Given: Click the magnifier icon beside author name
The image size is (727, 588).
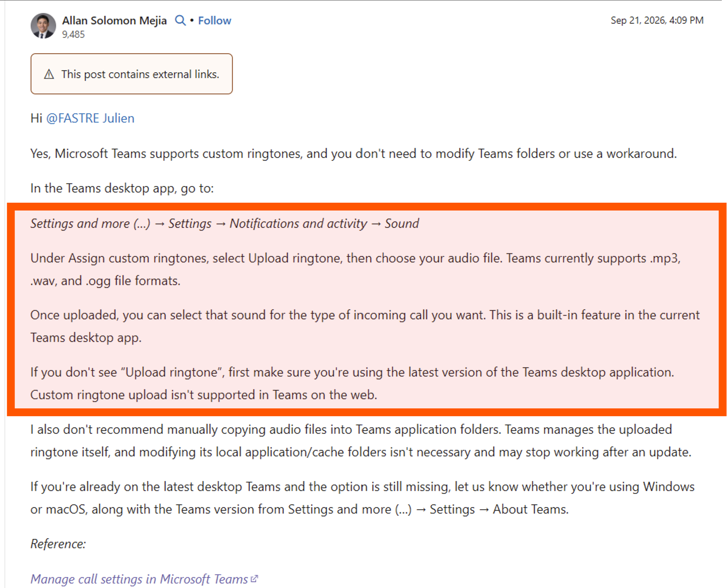Looking at the screenshot, I should coord(180,20).
